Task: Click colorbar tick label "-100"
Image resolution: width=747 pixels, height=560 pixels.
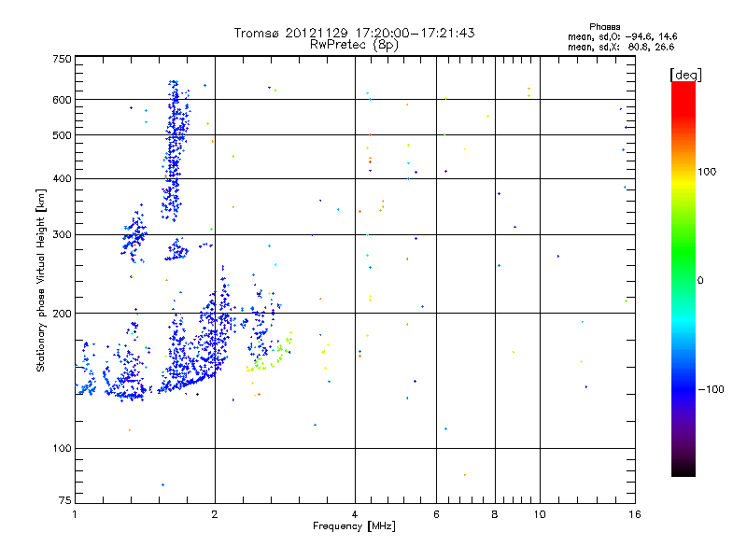Action: tap(711, 389)
